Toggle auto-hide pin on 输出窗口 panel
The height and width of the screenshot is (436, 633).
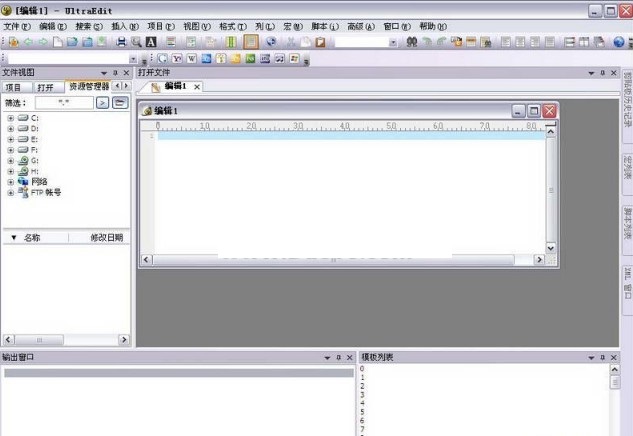click(339, 357)
